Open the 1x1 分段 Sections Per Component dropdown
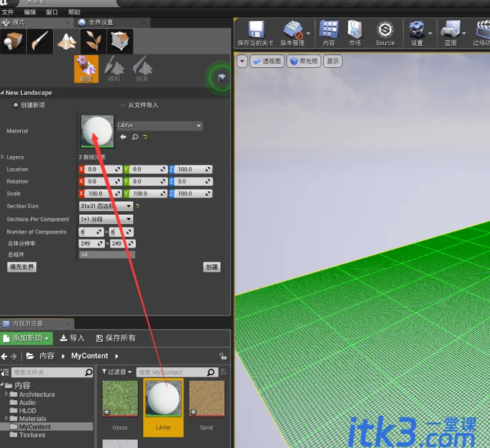This screenshot has height=448, width=490. [x=106, y=219]
